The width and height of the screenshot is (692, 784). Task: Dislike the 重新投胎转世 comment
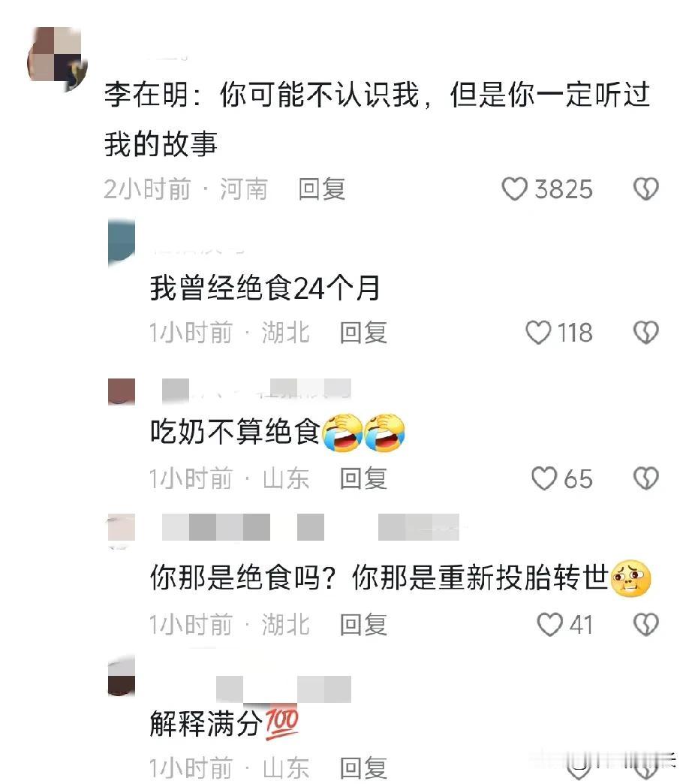tap(646, 625)
